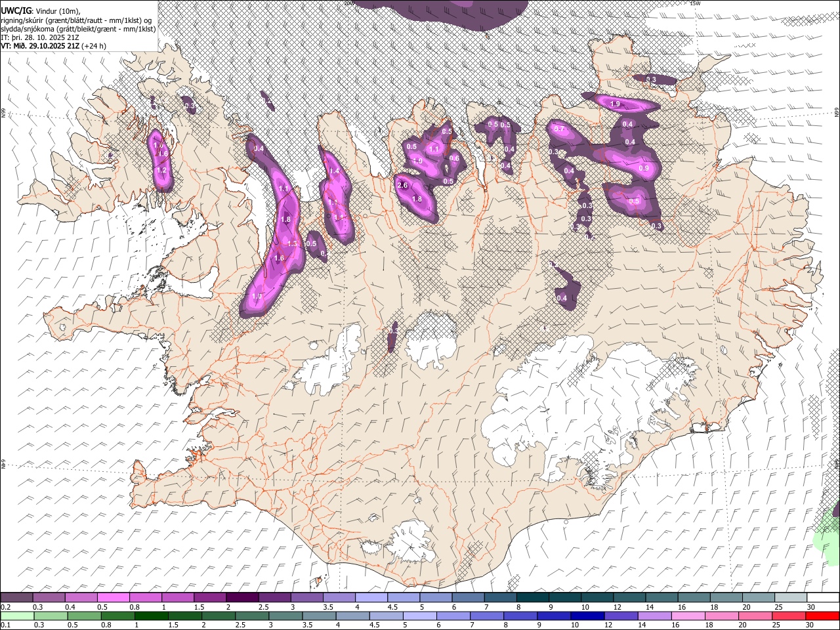Click the lilac lower swatch between 14 and 16
The height and width of the screenshot is (630, 840).
(x=654, y=616)
